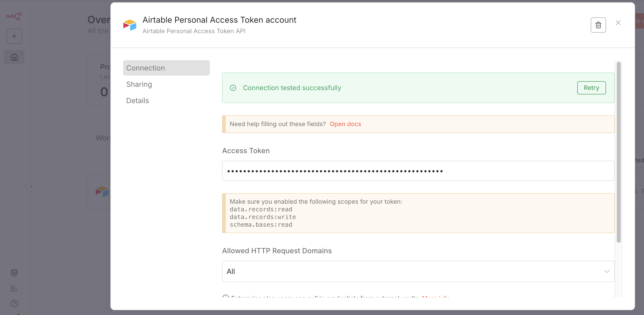The image size is (644, 315).
Task: Delete credential with the trash icon
Action: click(598, 25)
